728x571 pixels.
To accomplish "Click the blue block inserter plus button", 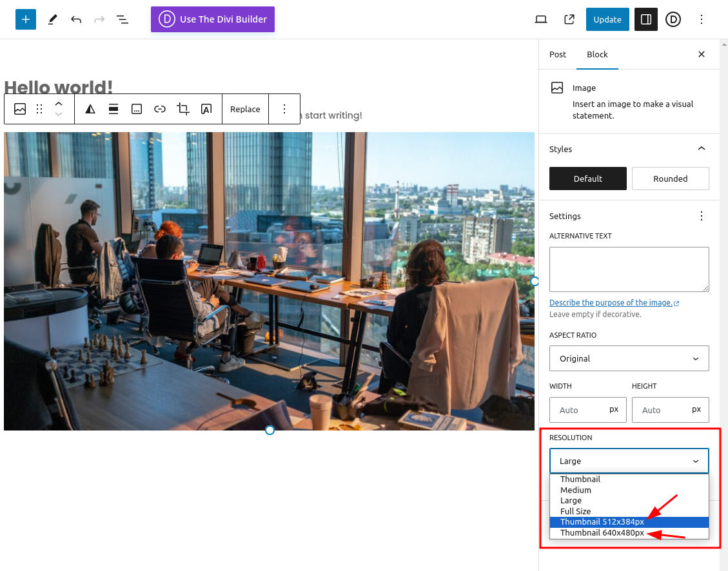I will point(26,19).
